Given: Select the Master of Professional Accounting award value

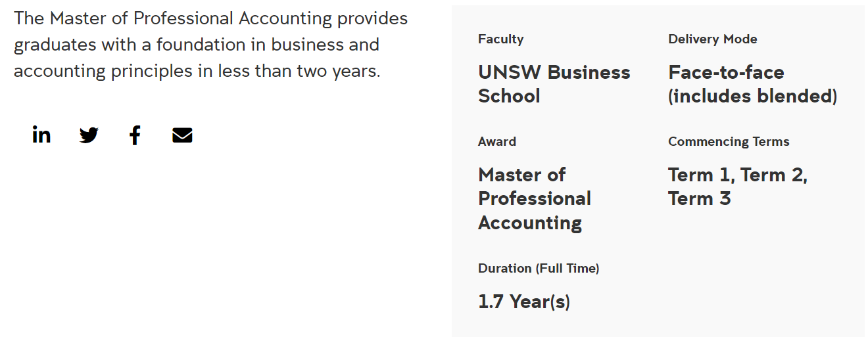Looking at the screenshot, I should (x=534, y=199).
